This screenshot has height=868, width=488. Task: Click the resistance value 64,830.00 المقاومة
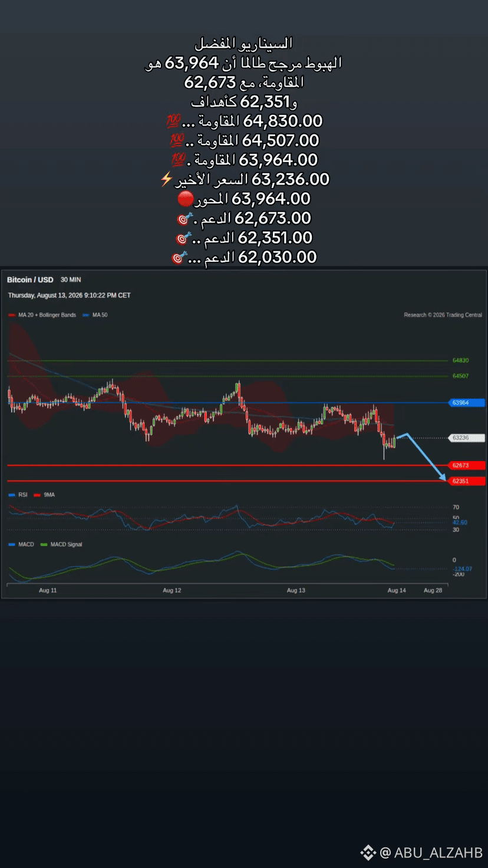[x=252, y=121]
